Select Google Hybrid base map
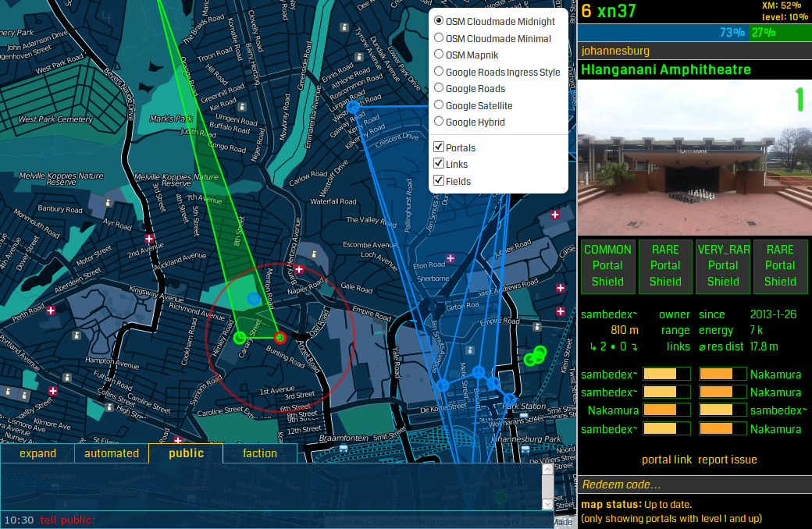 point(439,122)
